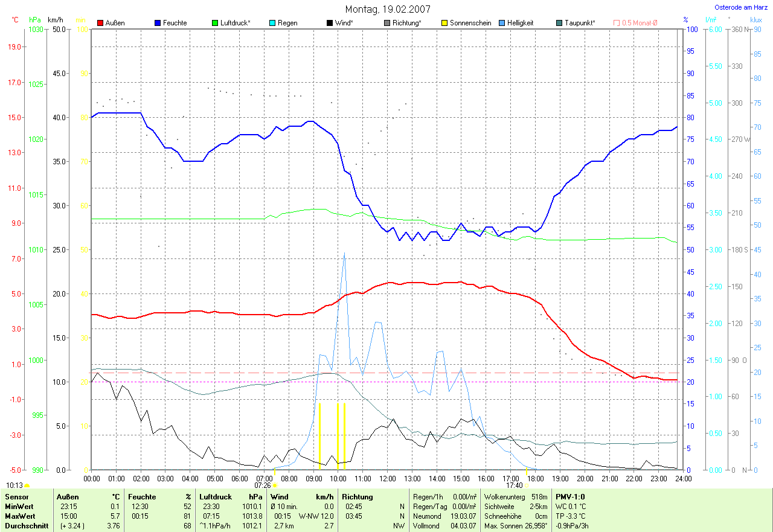Click the 12:00 label on time axis
This screenshot has width=773, height=532.
(x=387, y=478)
